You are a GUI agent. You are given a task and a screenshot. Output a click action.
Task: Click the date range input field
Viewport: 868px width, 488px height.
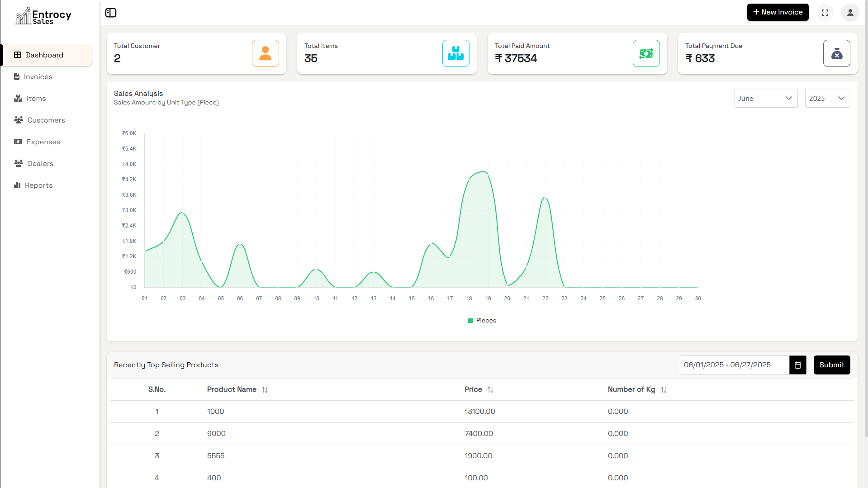coord(734,365)
